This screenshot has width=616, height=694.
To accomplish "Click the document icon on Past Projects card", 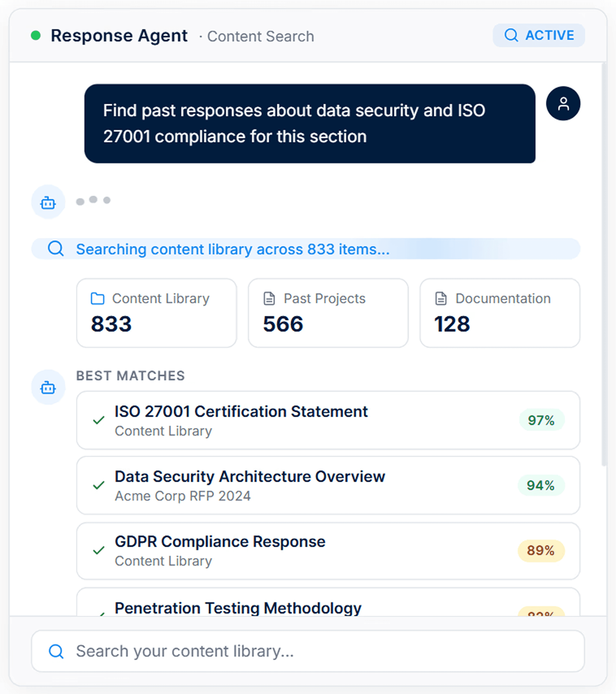I will [x=269, y=298].
